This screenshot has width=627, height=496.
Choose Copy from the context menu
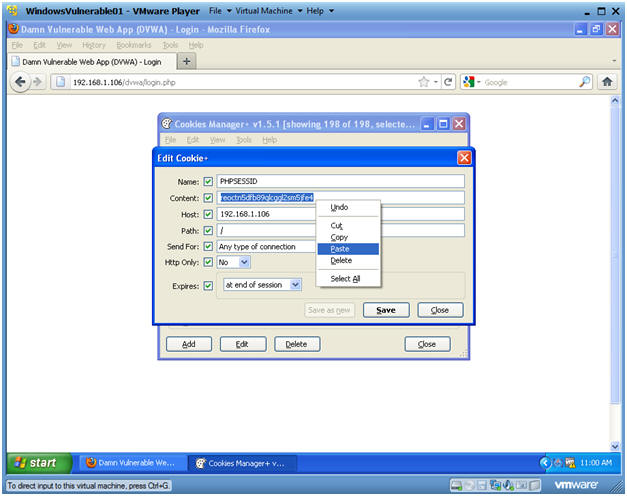click(x=348, y=237)
